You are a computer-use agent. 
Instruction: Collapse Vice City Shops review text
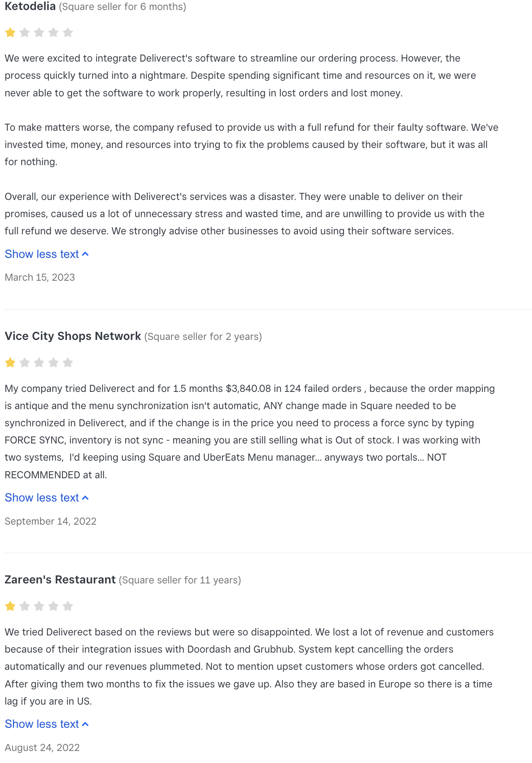pyautogui.click(x=47, y=498)
